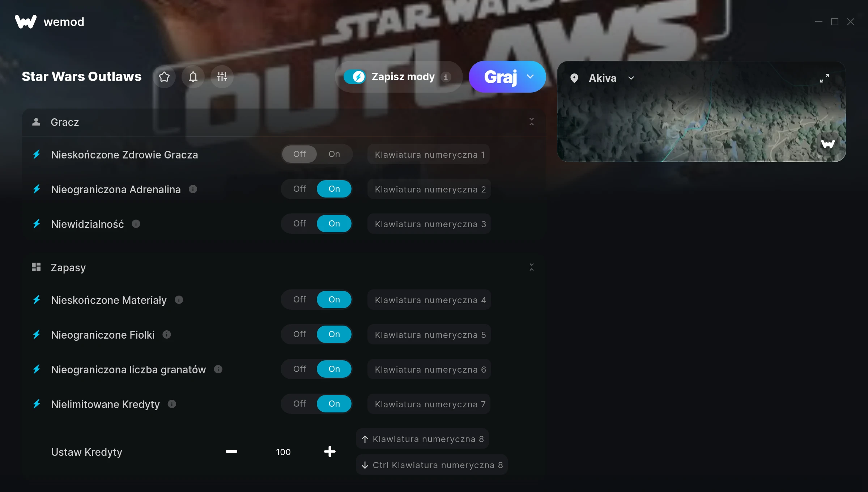The image size is (868, 492).
Task: Increase Ustaw Kredyty with plus button
Action: pyautogui.click(x=330, y=451)
